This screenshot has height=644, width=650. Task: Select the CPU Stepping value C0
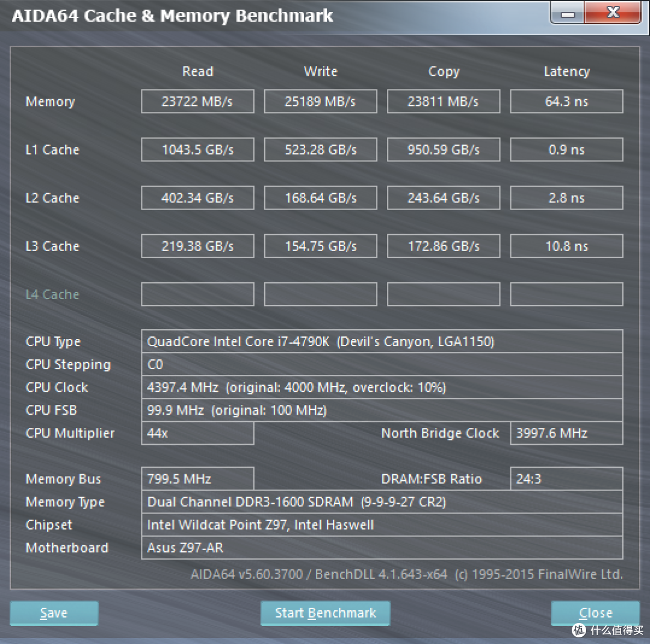382,364
